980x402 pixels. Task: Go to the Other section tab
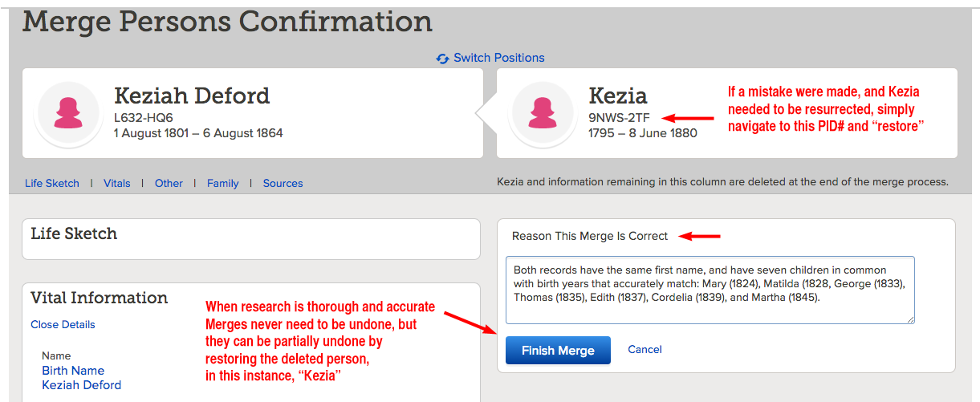click(x=169, y=183)
